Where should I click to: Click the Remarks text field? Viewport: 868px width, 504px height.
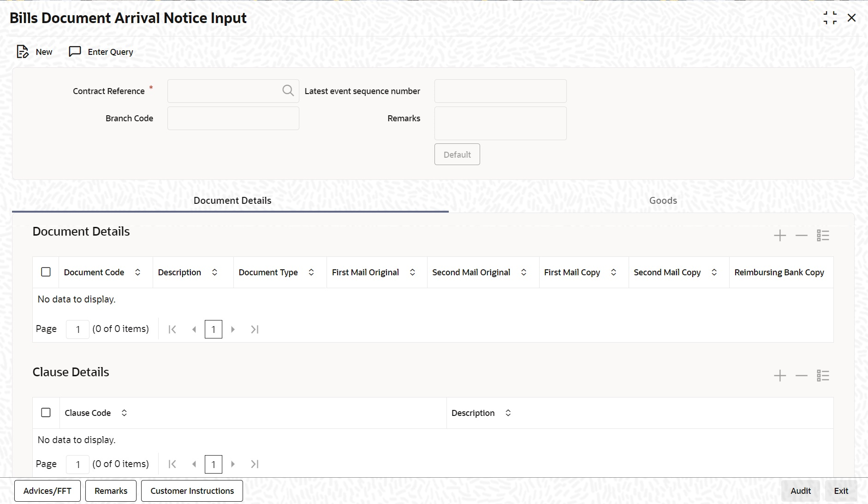(500, 124)
